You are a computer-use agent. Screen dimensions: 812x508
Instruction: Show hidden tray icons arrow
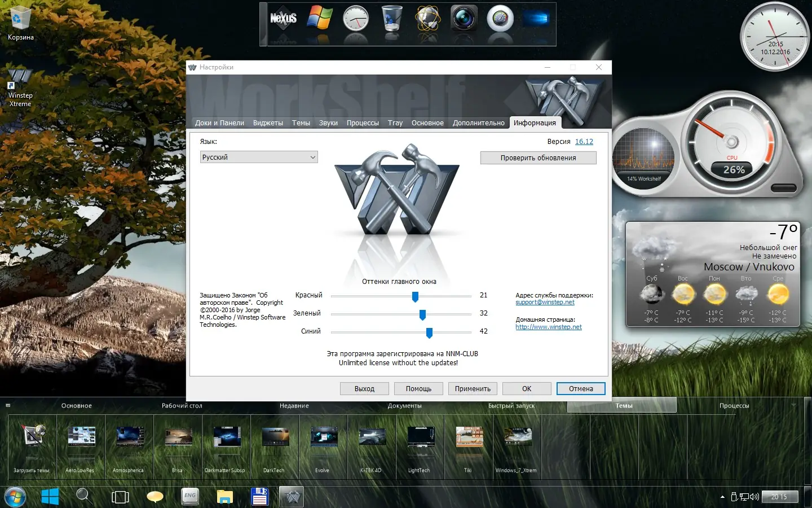coord(722,497)
